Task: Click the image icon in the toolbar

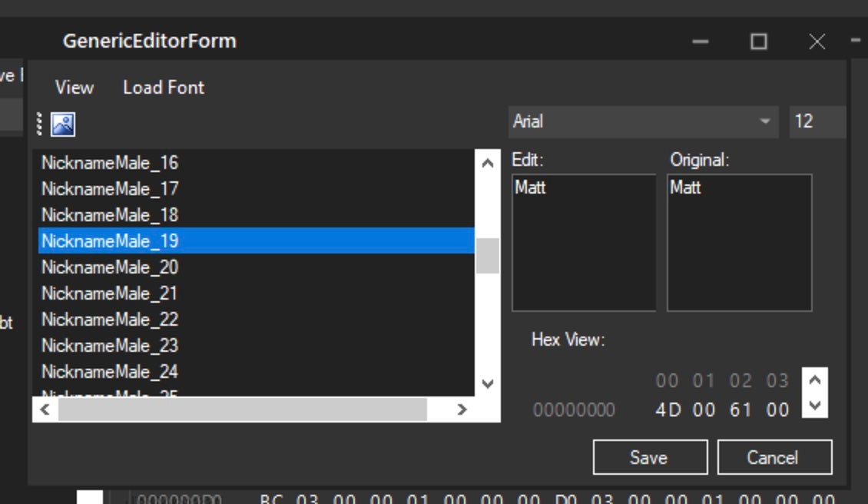Action: 63,124
